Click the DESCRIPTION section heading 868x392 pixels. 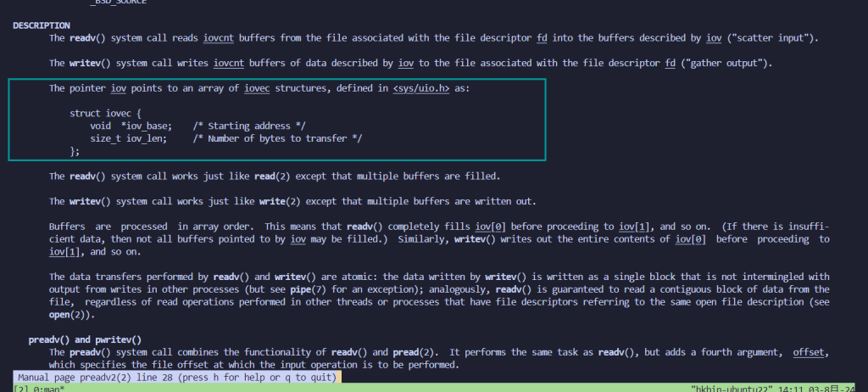(42, 26)
